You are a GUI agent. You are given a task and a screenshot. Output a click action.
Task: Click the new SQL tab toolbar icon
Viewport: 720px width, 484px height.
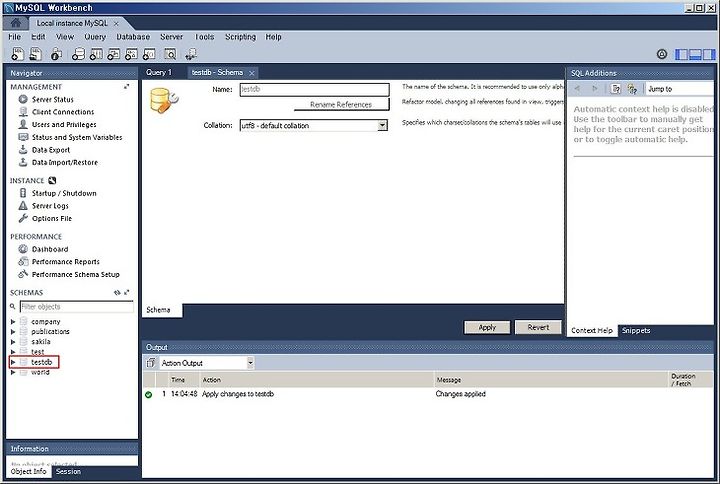[17, 54]
